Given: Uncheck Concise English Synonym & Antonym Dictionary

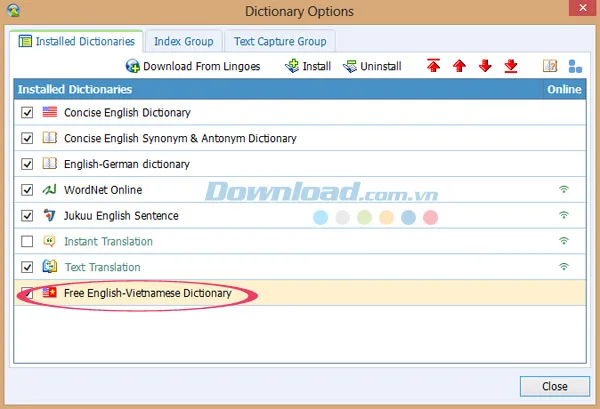Looking at the screenshot, I should tap(27, 138).
